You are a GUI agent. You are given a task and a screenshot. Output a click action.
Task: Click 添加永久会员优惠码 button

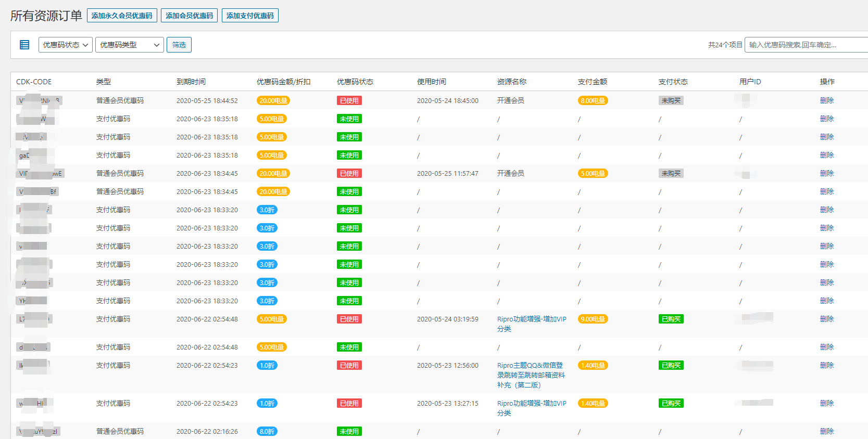(122, 16)
